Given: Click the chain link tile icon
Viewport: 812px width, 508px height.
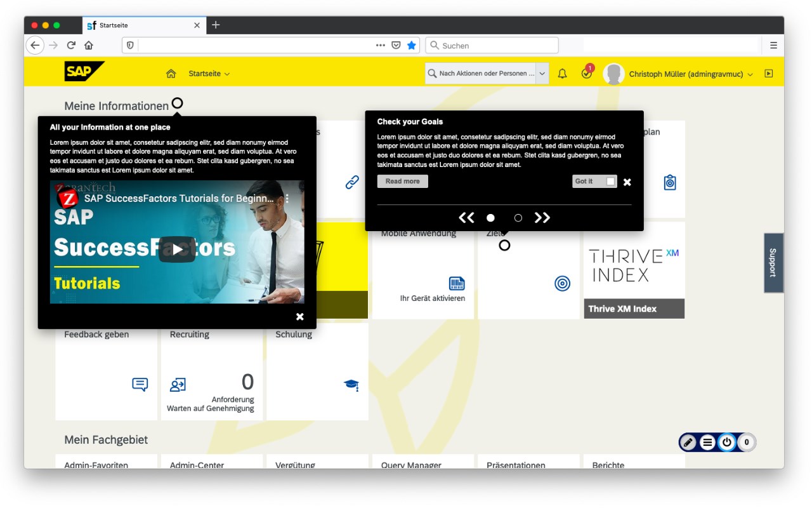Looking at the screenshot, I should pyautogui.click(x=352, y=182).
